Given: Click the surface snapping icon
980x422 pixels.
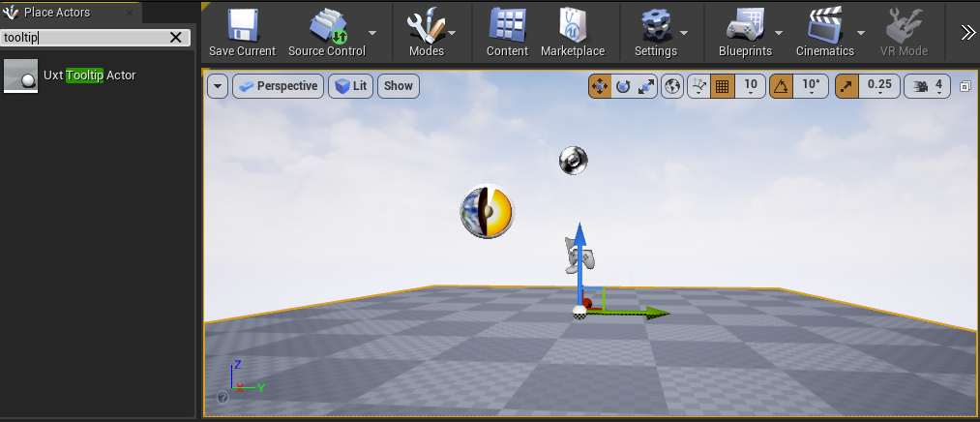Looking at the screenshot, I should 699,86.
